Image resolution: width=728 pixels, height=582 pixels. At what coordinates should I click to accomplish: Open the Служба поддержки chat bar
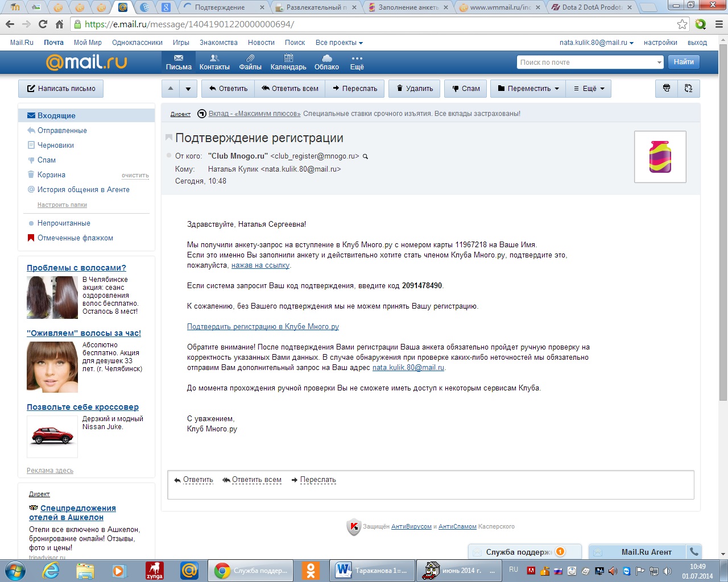[x=524, y=551]
